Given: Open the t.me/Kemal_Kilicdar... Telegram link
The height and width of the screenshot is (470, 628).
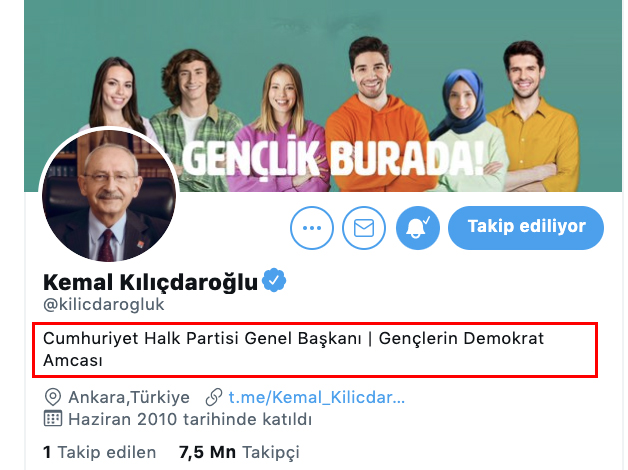Looking at the screenshot, I should (316, 397).
